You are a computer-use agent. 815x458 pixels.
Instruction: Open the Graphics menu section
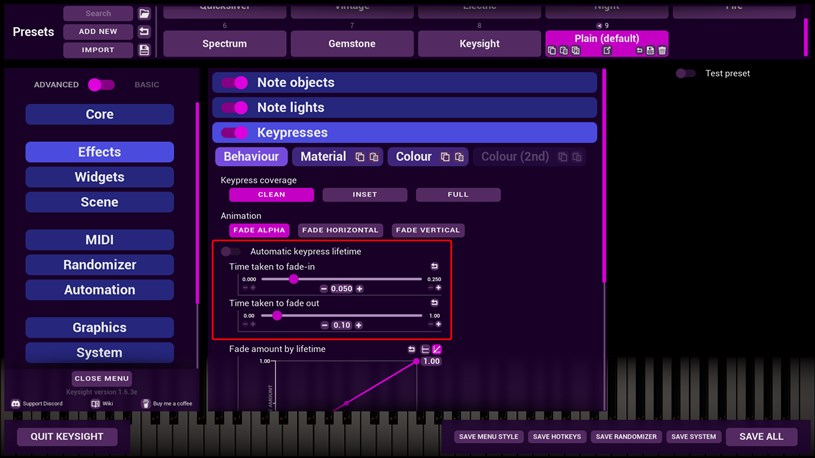pyautogui.click(x=99, y=328)
